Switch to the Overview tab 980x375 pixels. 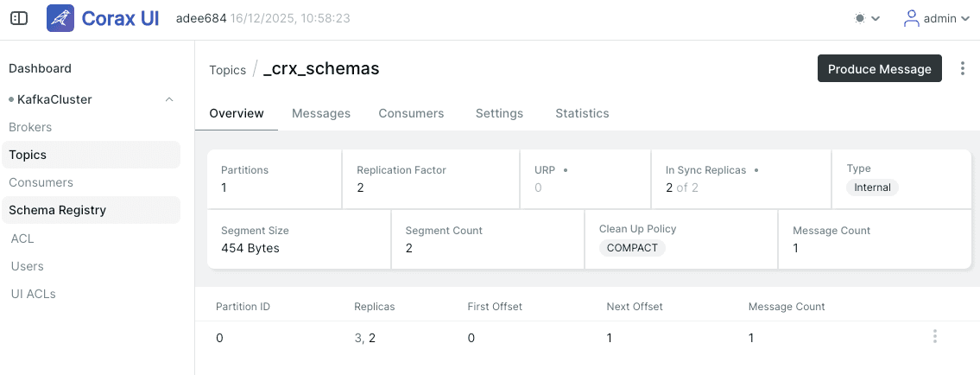[x=237, y=114]
